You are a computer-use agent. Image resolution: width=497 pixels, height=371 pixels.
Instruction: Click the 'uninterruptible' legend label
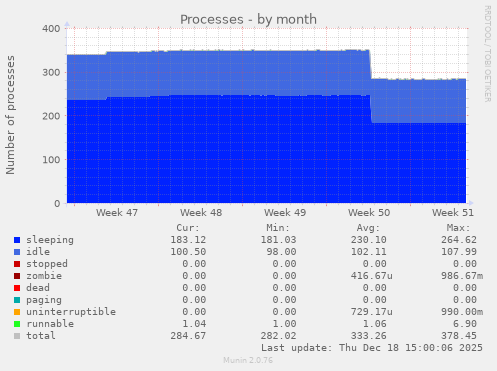[71, 312]
